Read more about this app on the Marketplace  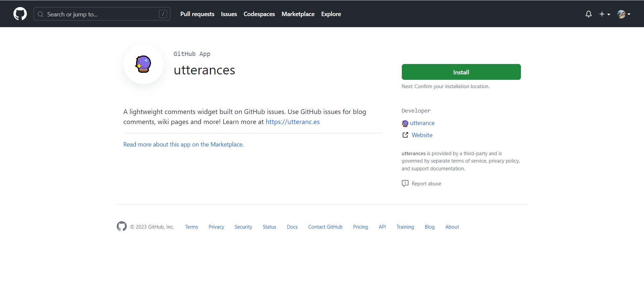pos(183,144)
